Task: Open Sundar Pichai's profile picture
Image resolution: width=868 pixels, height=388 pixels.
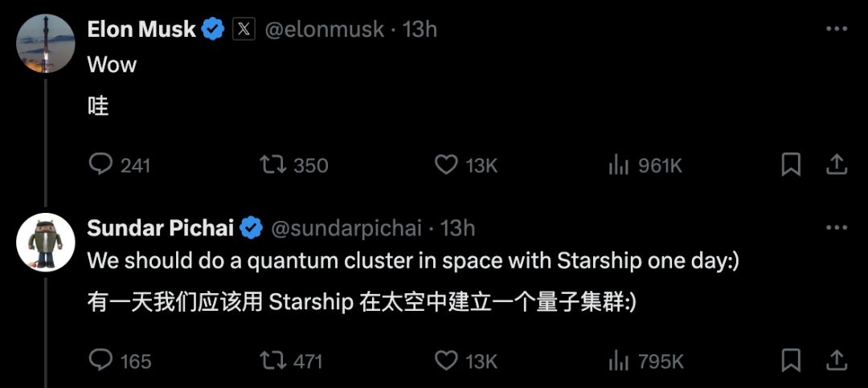Action: pyautogui.click(x=46, y=242)
